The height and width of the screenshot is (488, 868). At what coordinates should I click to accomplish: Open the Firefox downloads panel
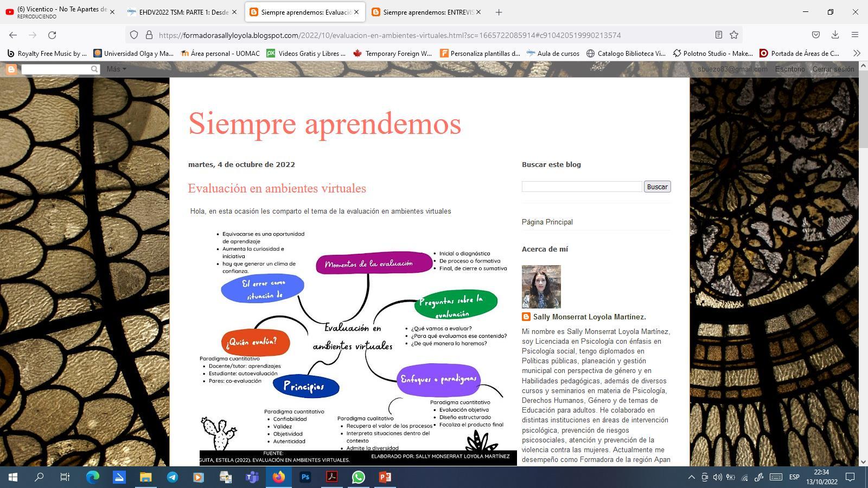pos(835,35)
